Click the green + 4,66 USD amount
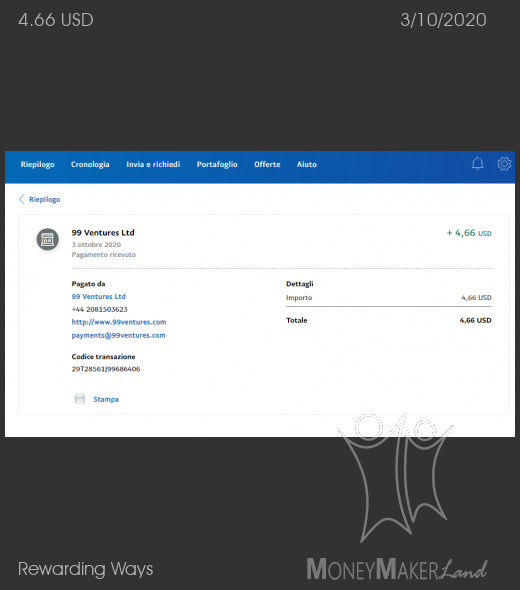This screenshot has width=520, height=590. pyautogui.click(x=469, y=233)
